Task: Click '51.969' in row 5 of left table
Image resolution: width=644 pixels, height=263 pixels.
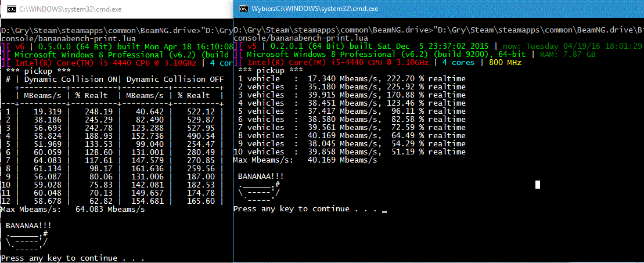Action: click(x=48, y=144)
